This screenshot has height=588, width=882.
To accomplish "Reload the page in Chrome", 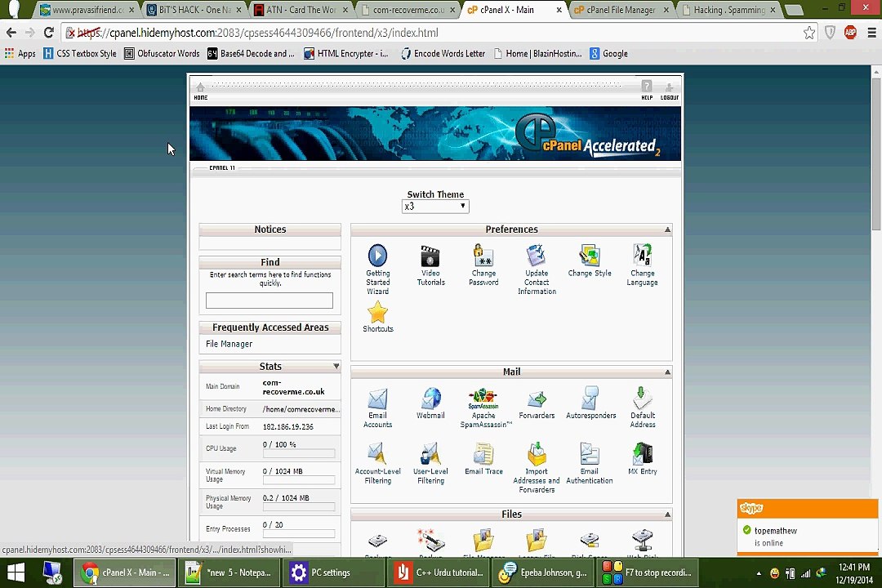I will pyautogui.click(x=49, y=33).
